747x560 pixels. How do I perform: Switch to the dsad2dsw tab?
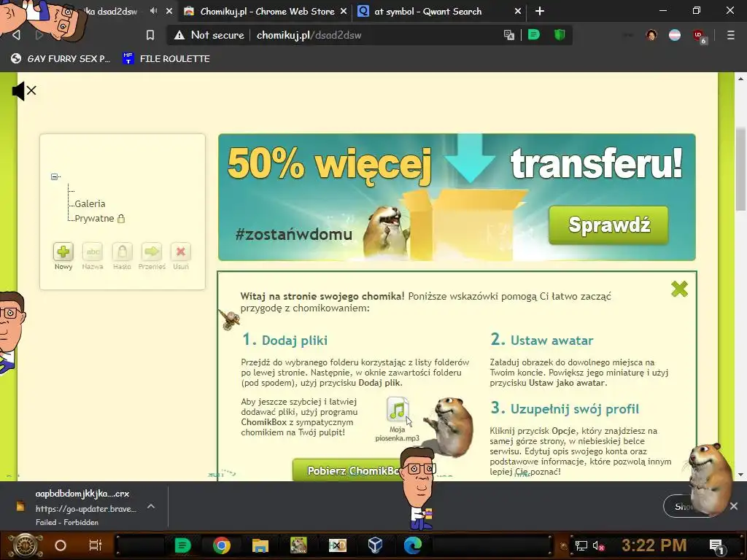coord(112,12)
